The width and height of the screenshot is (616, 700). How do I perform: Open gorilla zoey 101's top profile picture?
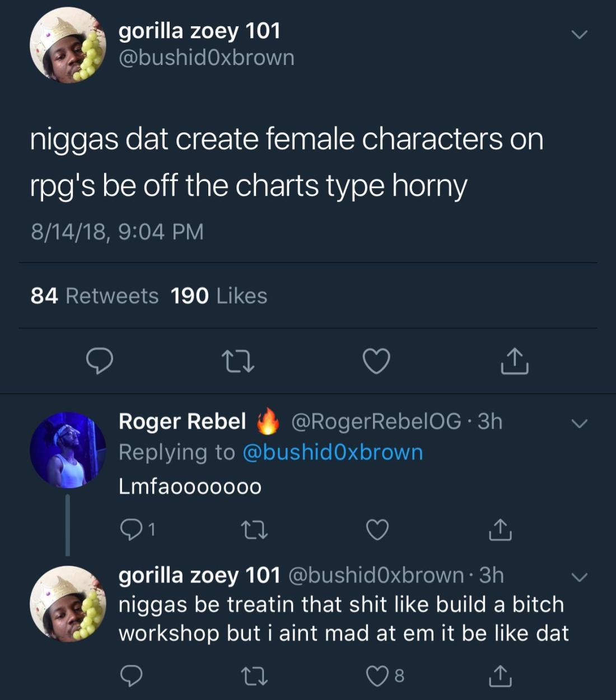pyautogui.click(x=68, y=45)
